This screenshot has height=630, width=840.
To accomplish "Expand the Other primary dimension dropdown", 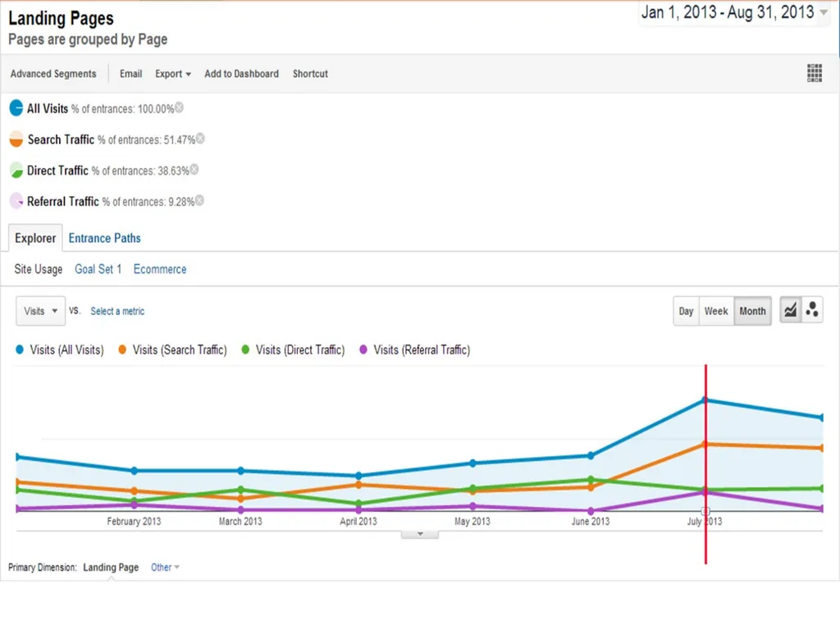I will coord(165,568).
